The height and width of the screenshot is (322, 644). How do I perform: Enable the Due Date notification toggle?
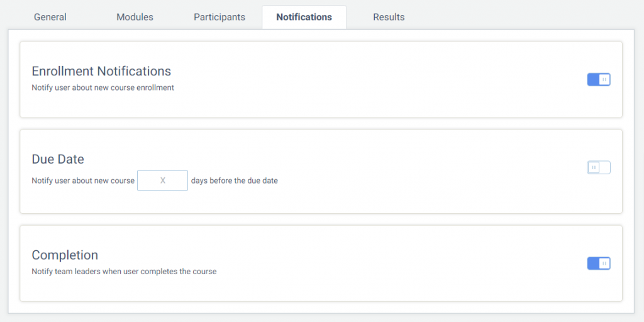599,167
